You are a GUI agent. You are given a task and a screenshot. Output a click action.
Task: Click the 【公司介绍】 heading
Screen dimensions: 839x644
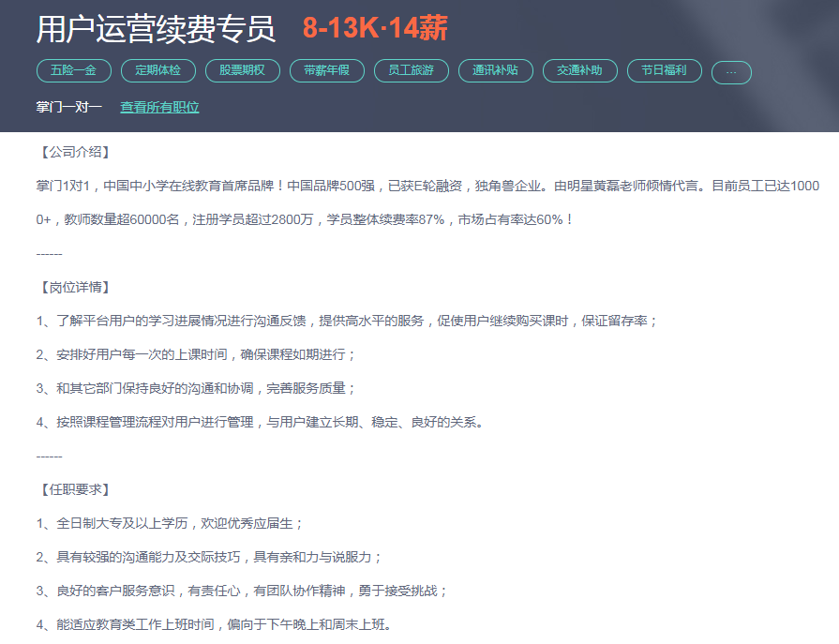75,153
